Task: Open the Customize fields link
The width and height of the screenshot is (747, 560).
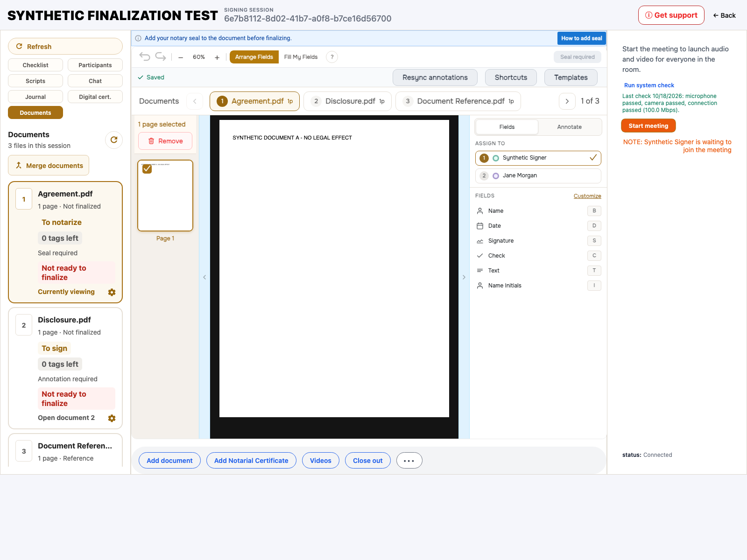Action: pyautogui.click(x=587, y=196)
